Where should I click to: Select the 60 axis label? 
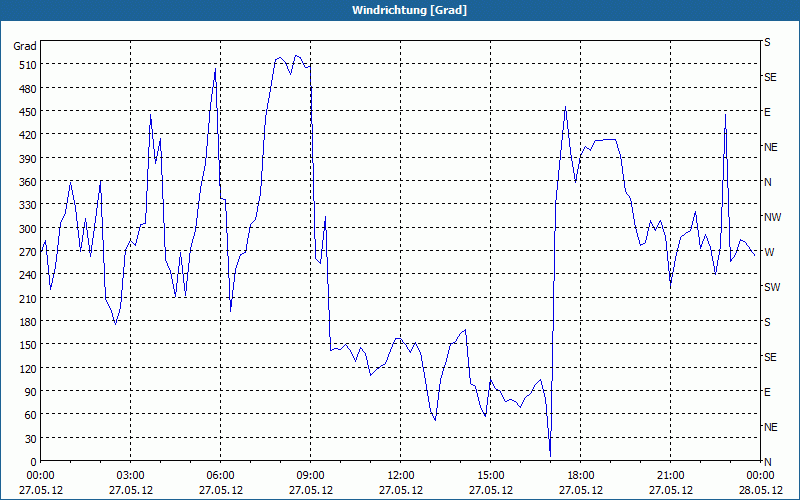coord(31,415)
